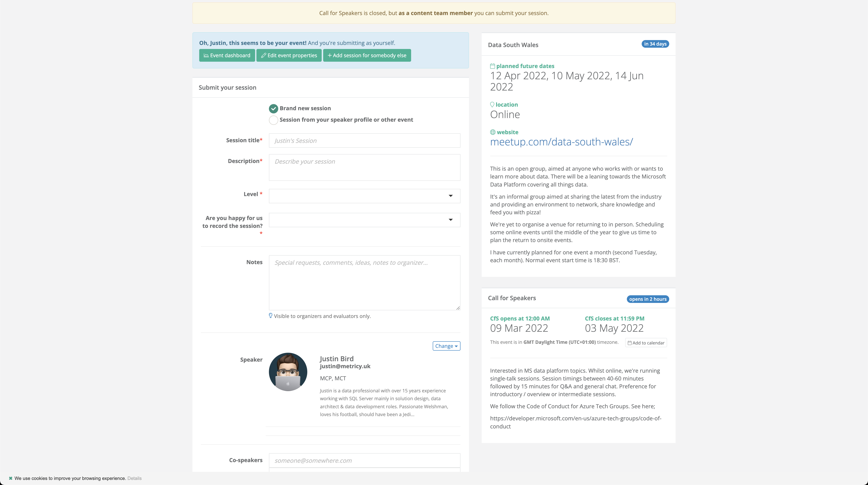The image size is (868, 485).
Task: Click inside the Session title field
Action: pyautogui.click(x=364, y=141)
